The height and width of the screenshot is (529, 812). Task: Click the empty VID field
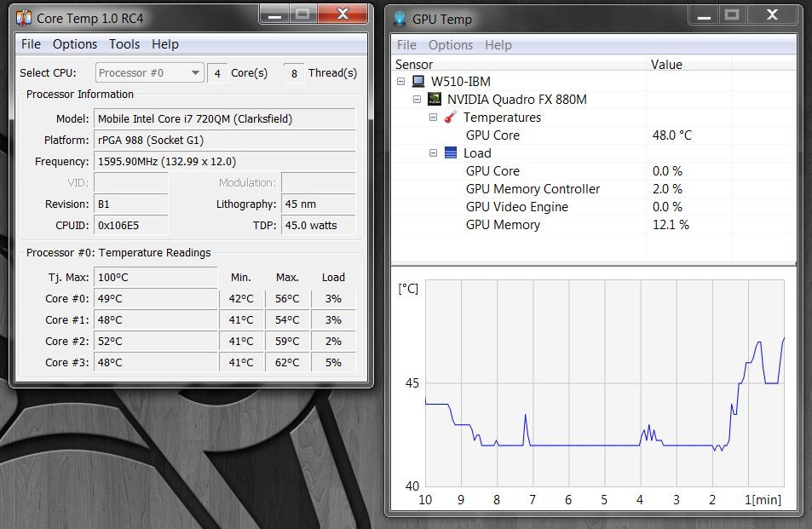130,182
